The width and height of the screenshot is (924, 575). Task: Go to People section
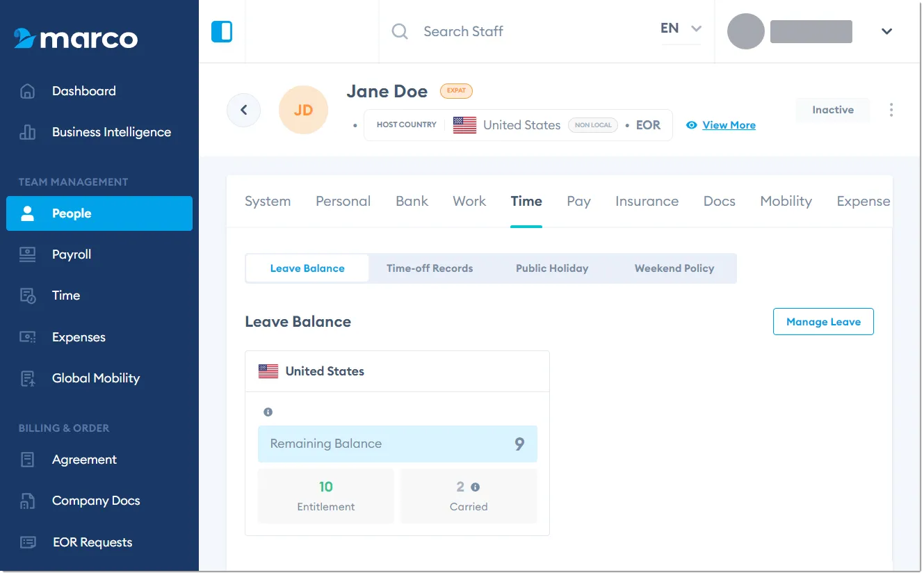point(99,213)
